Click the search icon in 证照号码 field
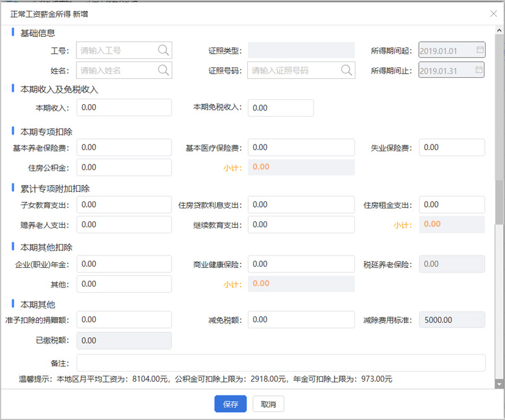505x420 pixels. pyautogui.click(x=346, y=70)
